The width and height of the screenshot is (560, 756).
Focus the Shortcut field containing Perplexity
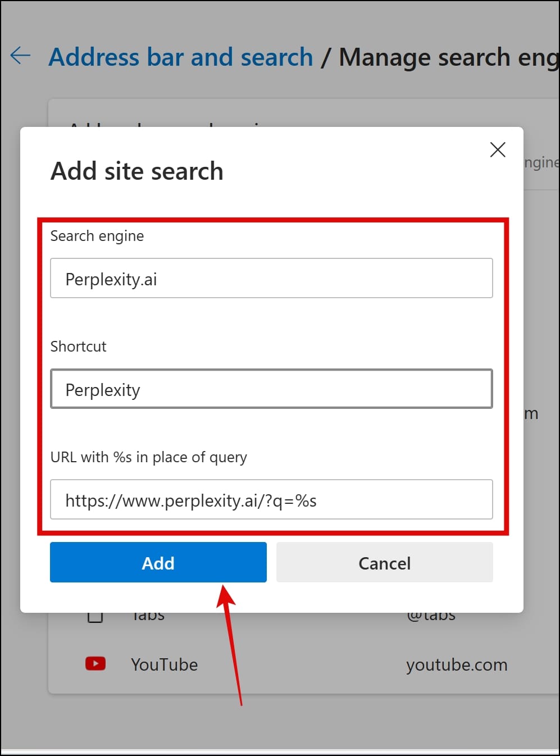pos(271,389)
